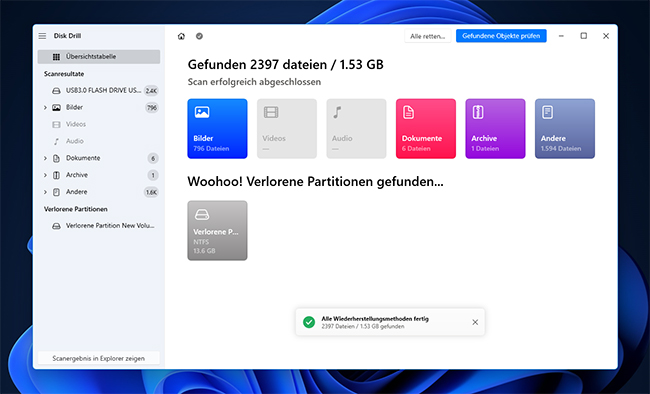Click the 796 count badge next to Bilder
Image resolution: width=650 pixels, height=394 pixels.
pos(152,108)
